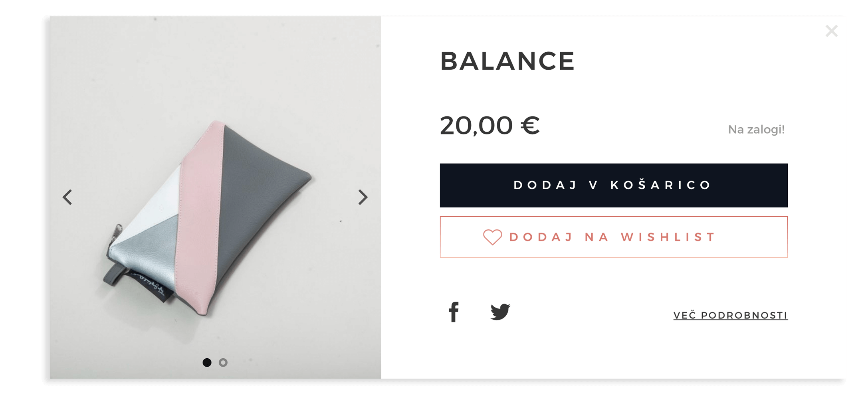Viewport: 868px width, 395px height.
Task: Click the Dodaj na wishlist button
Action: click(x=614, y=237)
